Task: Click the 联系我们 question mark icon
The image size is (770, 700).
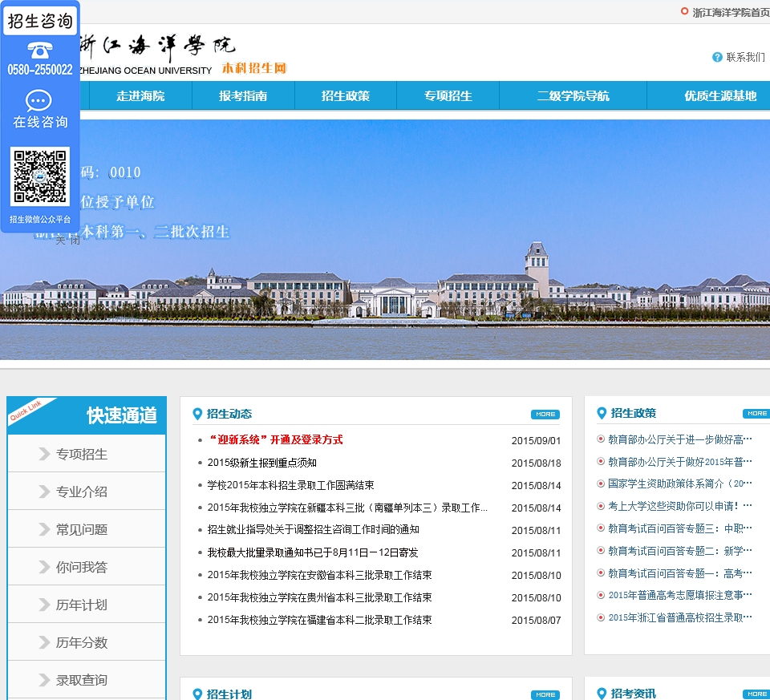Action: (x=717, y=57)
